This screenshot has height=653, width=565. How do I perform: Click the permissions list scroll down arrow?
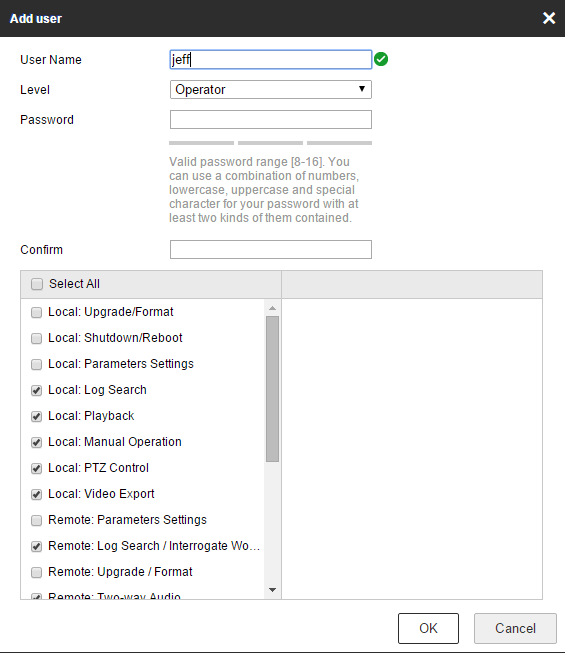click(272, 590)
